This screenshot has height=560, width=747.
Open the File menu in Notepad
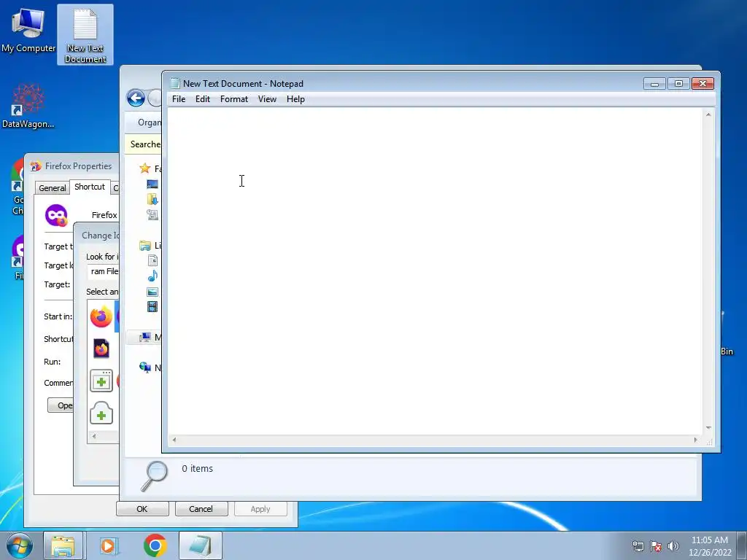tap(179, 99)
